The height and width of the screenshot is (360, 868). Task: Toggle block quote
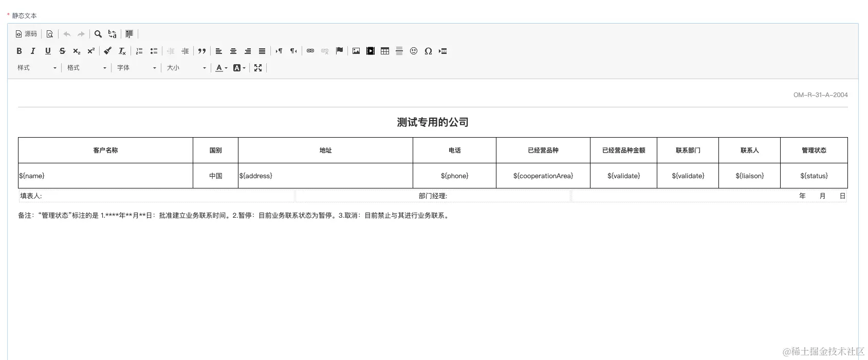(202, 51)
